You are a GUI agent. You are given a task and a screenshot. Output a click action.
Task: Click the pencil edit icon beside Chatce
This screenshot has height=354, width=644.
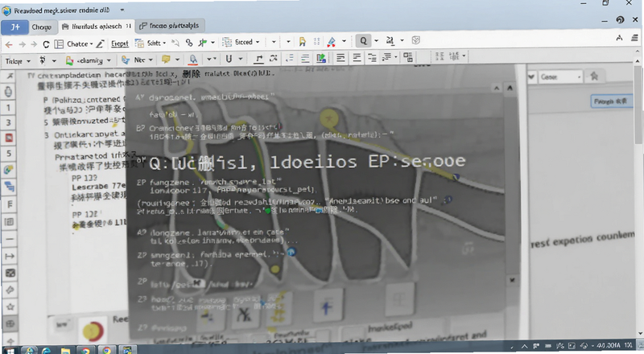[101, 43]
